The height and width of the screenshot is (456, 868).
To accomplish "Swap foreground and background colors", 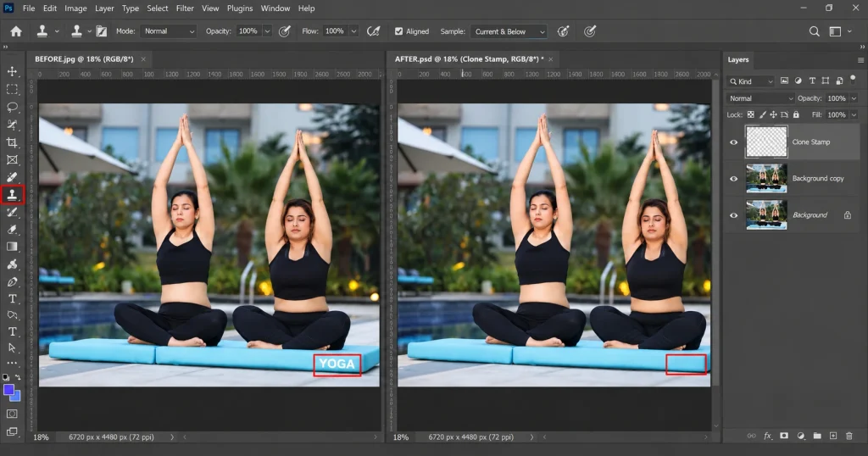I will click(x=18, y=377).
